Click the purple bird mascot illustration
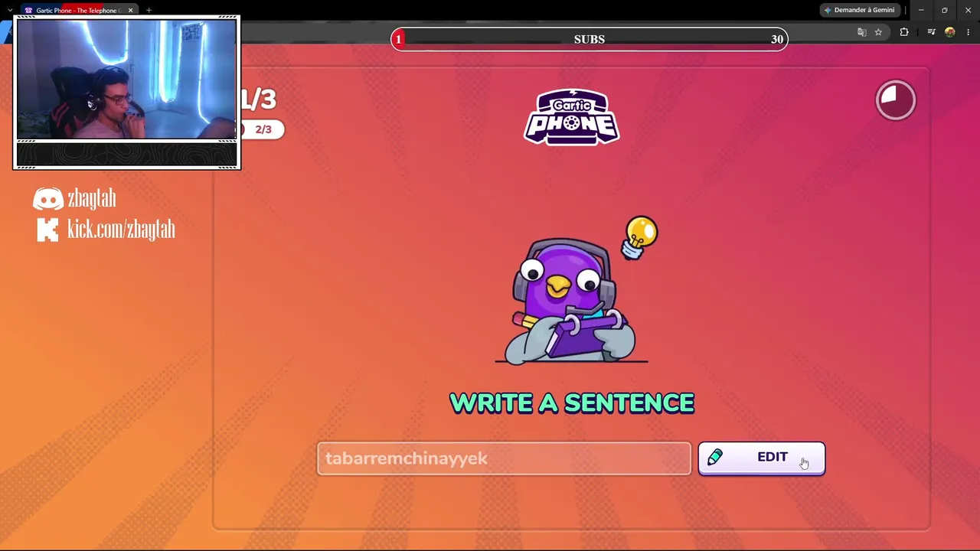Screen dimensions: 980x551 click(571, 301)
